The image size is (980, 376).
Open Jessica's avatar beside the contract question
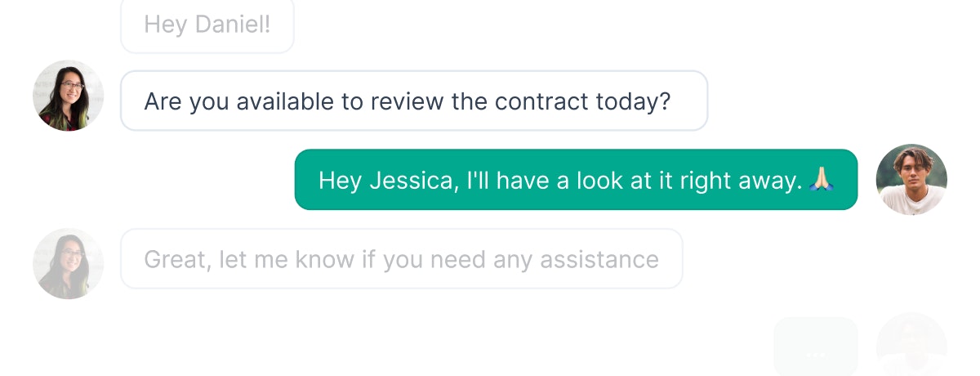[x=69, y=96]
